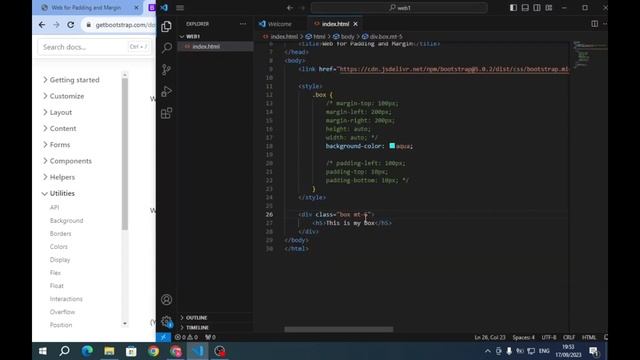Go forward in the browser window
The height and width of the screenshot is (360, 640).
coord(56,25)
